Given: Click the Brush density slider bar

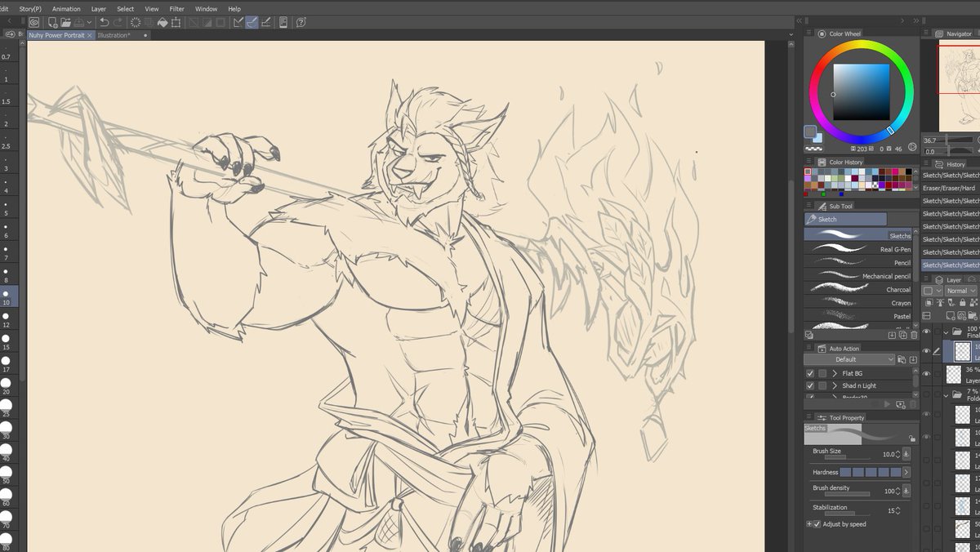Looking at the screenshot, I should [847, 494].
